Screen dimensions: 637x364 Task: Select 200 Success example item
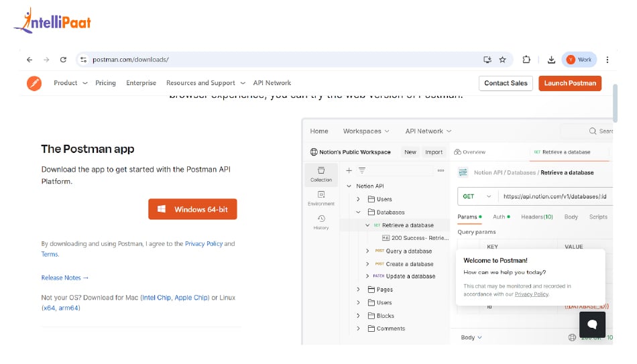point(415,238)
